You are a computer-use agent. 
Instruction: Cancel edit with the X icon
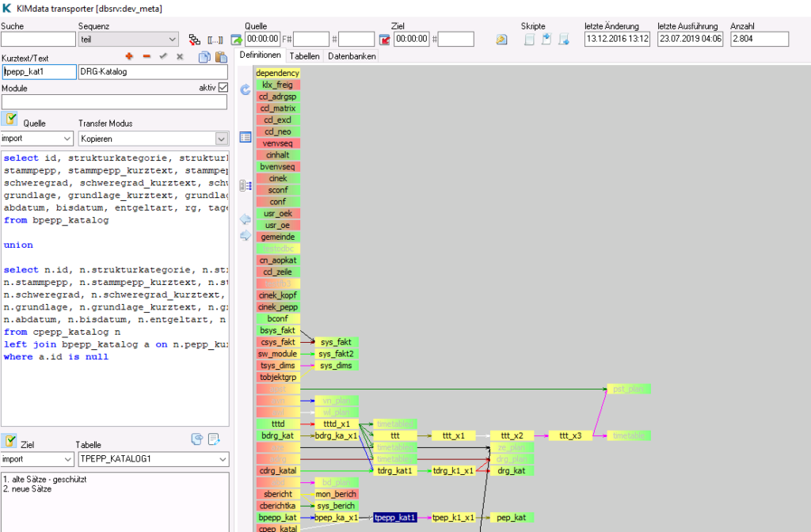(180, 56)
